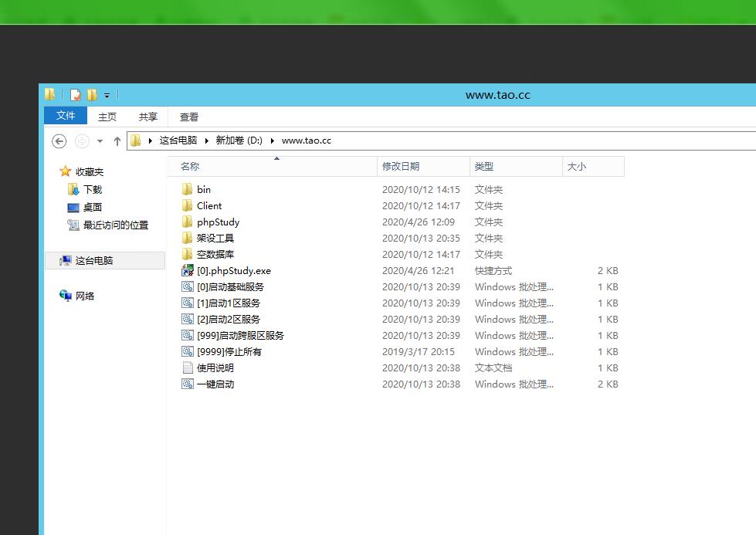
Task: Select the [0].phpStudy.exe shortcut icon
Action: pyautogui.click(x=187, y=271)
